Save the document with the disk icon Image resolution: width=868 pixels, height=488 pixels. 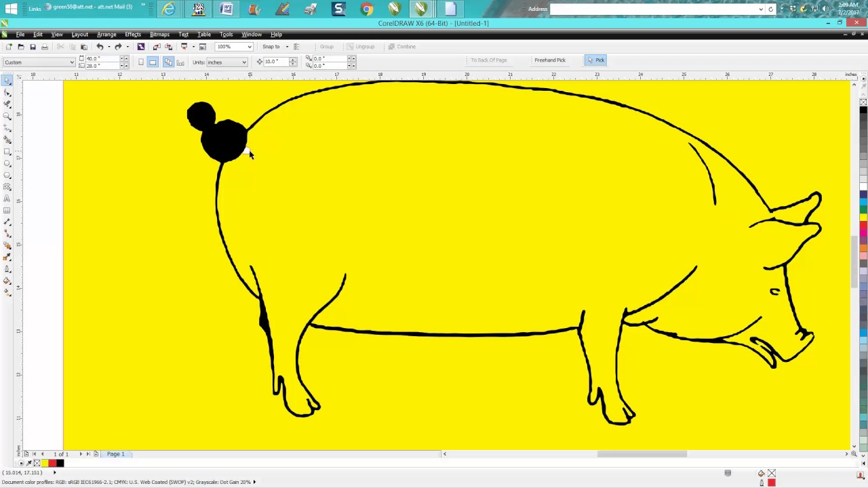point(33,47)
